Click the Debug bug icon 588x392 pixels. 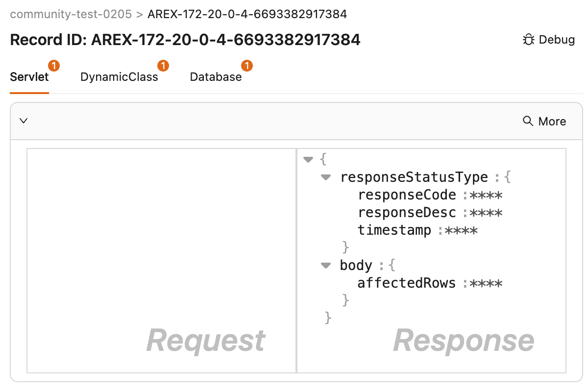528,40
